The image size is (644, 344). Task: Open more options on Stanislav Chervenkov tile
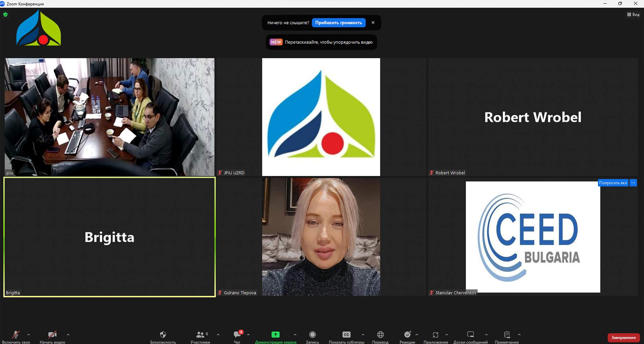(633, 183)
